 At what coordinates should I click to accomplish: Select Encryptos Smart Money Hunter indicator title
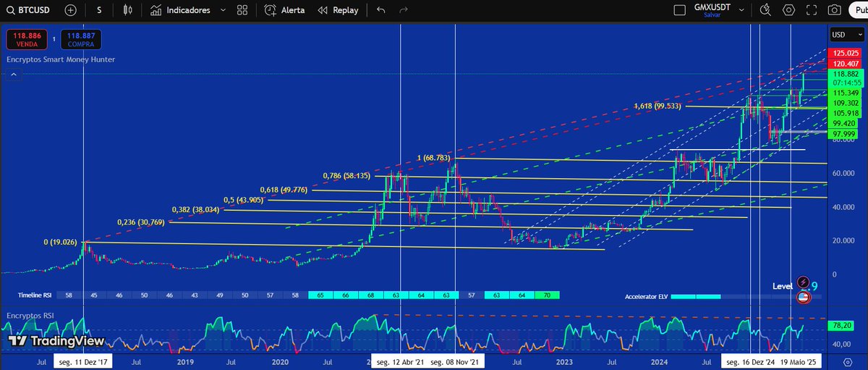point(61,59)
